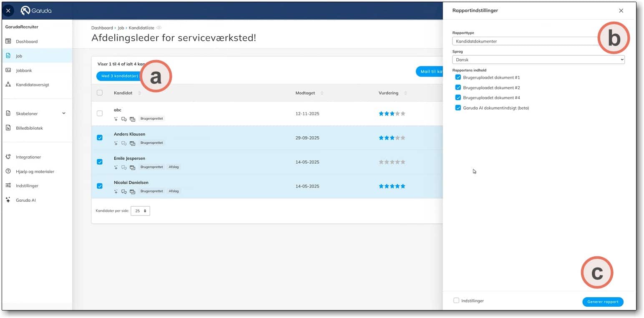This screenshot has height=318, width=644.
Task: Click the Indstillinger sliders icon in sidebar
Action: (x=8, y=185)
